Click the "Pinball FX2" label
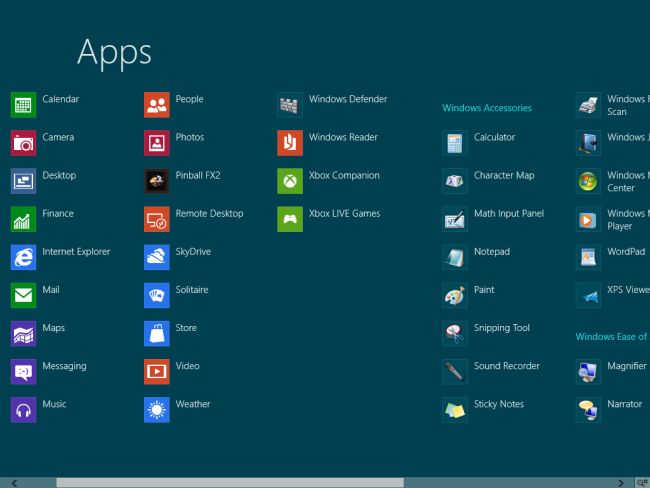Image resolution: width=650 pixels, height=488 pixels. pos(198,175)
